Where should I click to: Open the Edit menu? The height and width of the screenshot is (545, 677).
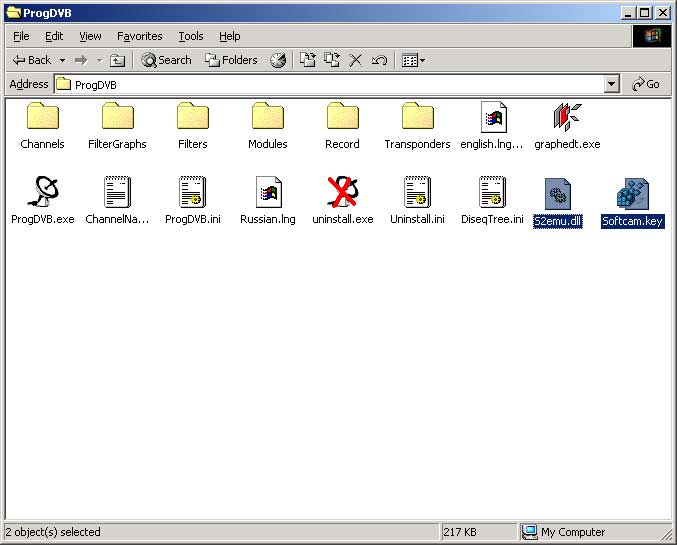tap(54, 36)
